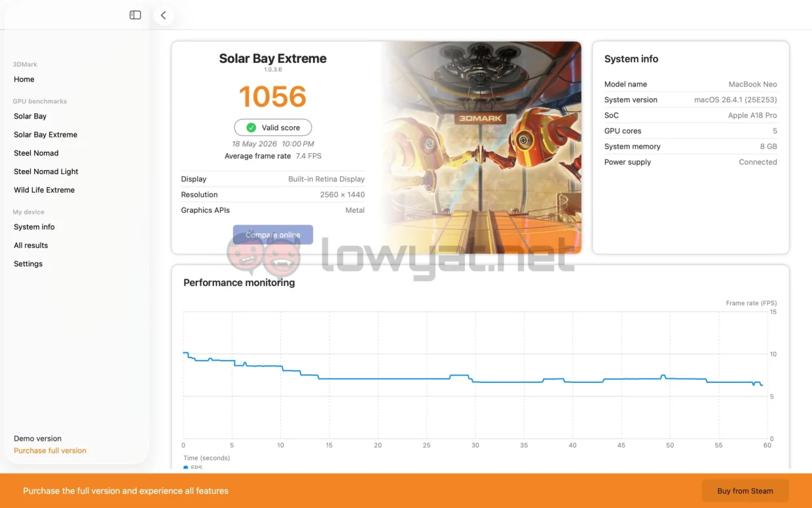Screen dimensions: 812x508
Task: Click the orange purchase banner text
Action: [x=126, y=491]
